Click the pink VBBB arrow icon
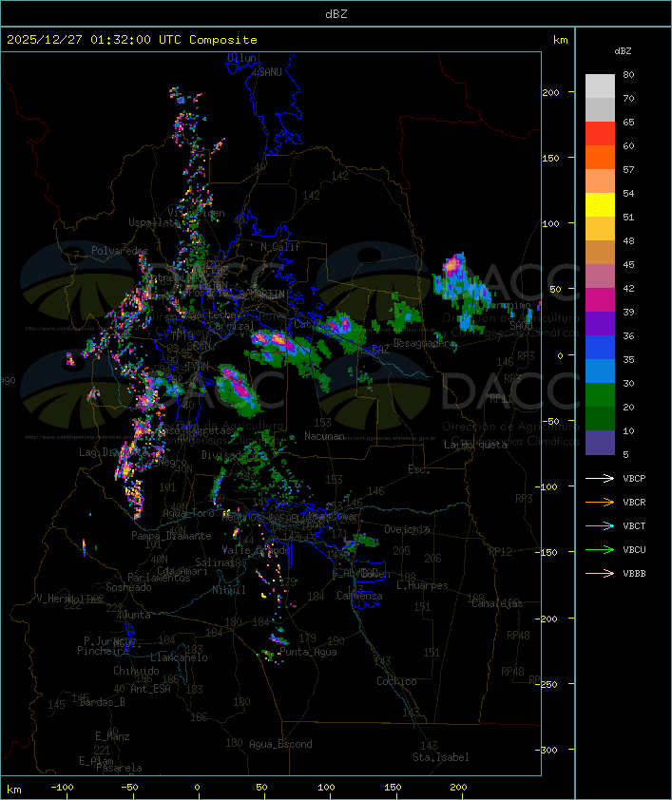The image size is (672, 800). click(x=600, y=574)
